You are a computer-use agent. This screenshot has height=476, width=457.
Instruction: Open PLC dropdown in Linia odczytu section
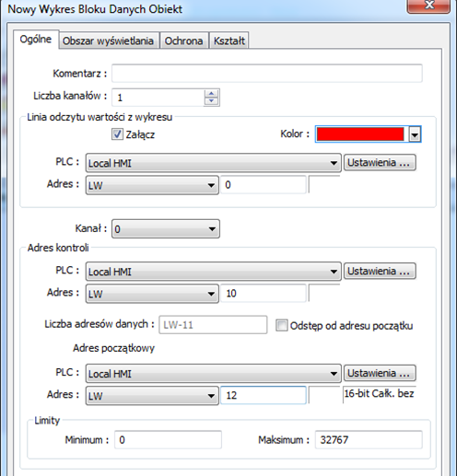tap(214, 163)
